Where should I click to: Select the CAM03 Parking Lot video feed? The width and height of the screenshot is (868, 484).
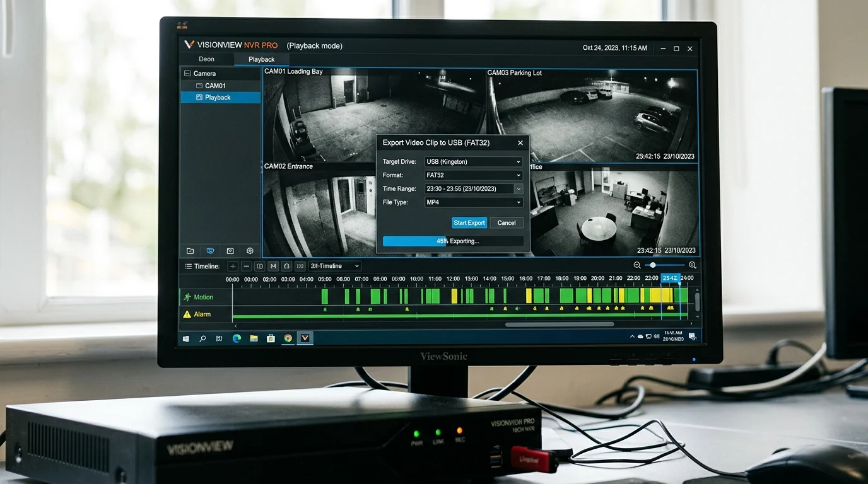coord(592,115)
